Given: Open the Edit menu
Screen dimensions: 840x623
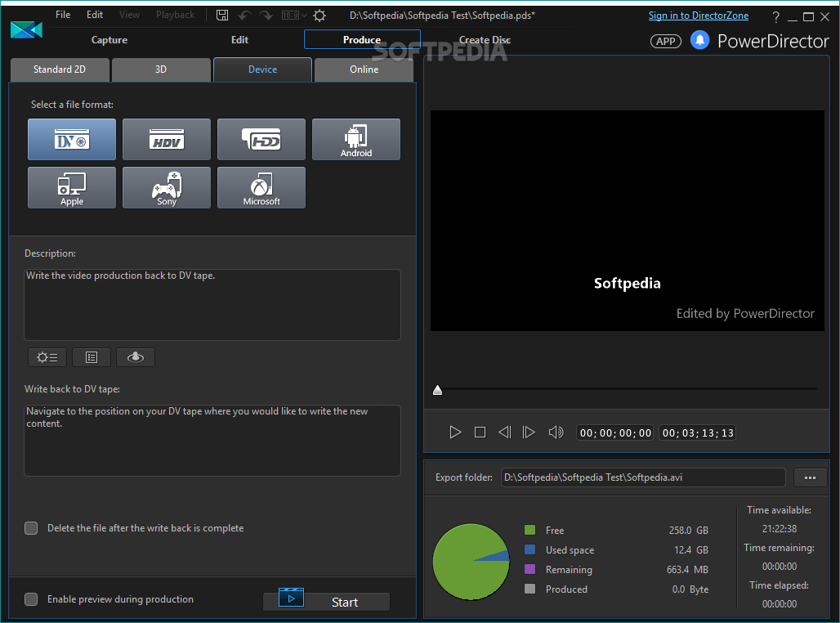Looking at the screenshot, I should pos(95,15).
